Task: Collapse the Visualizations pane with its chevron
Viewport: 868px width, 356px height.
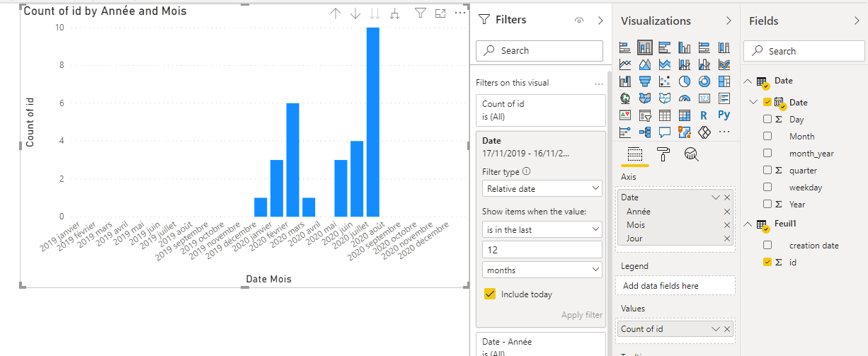Action: tap(729, 21)
